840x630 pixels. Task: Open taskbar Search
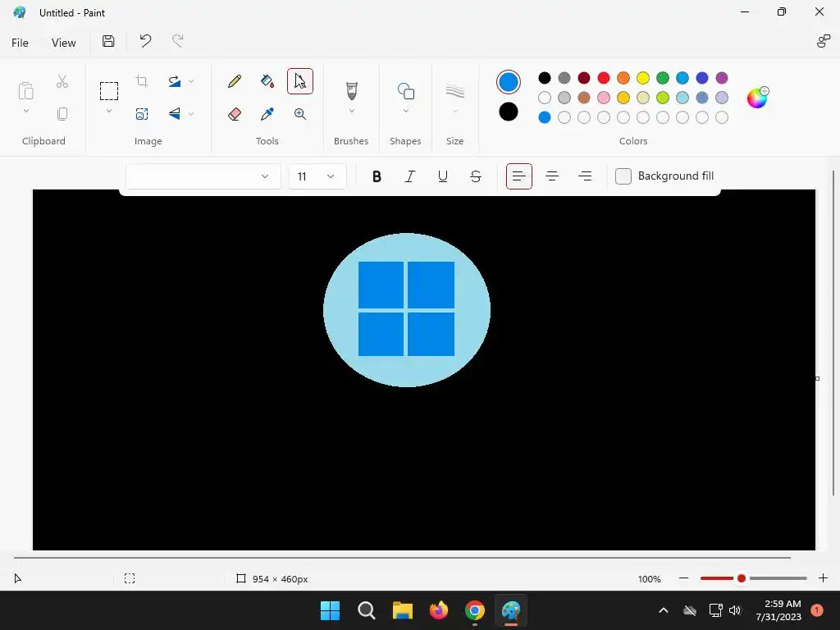pyautogui.click(x=367, y=610)
